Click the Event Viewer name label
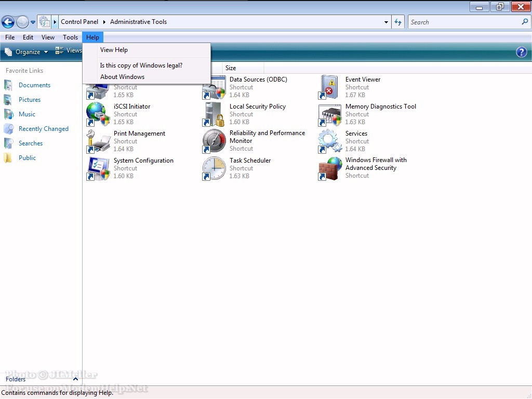This screenshot has height=399, width=532. pos(363,79)
